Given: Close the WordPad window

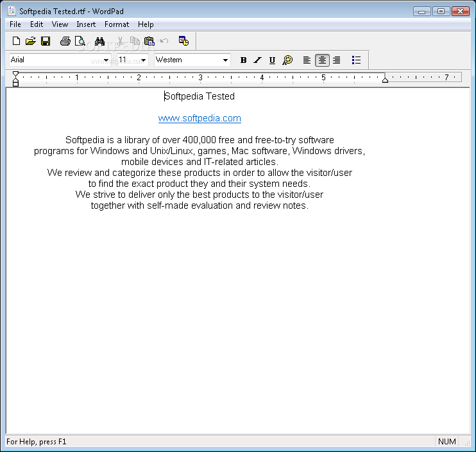Looking at the screenshot, I should click(x=461, y=12).
